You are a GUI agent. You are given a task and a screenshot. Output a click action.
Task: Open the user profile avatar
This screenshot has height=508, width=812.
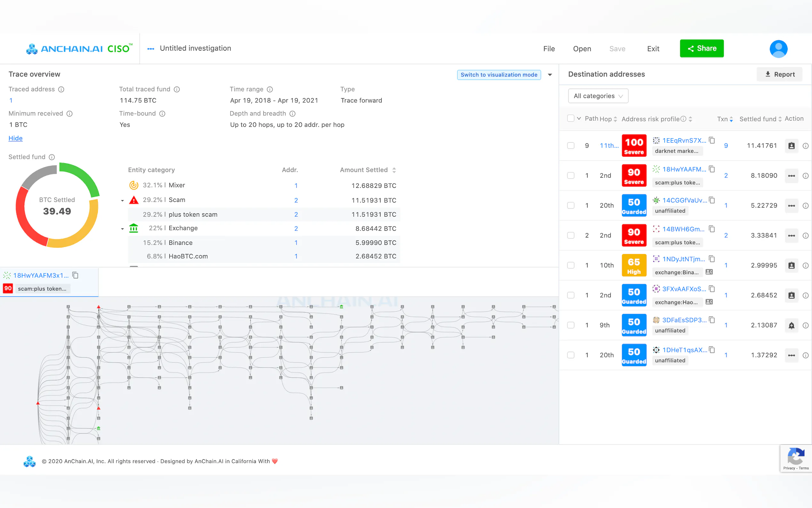778,49
